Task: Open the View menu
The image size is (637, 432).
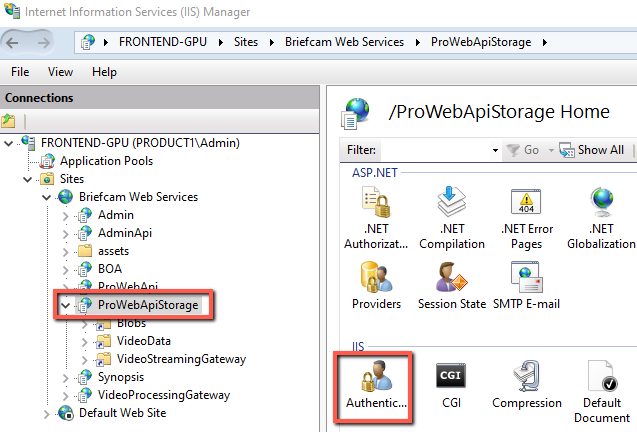Action: click(x=60, y=72)
